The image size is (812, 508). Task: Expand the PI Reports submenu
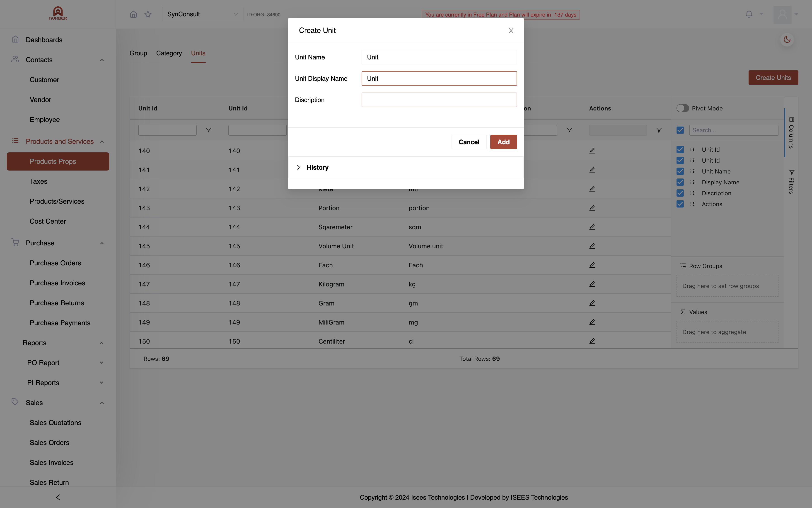[101, 382]
